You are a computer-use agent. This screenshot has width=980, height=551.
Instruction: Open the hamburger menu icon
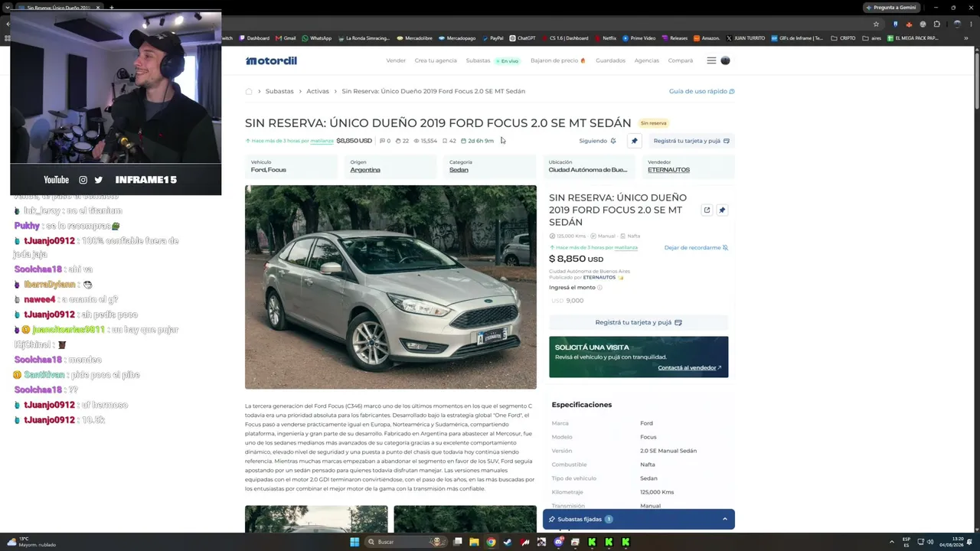[x=711, y=60]
